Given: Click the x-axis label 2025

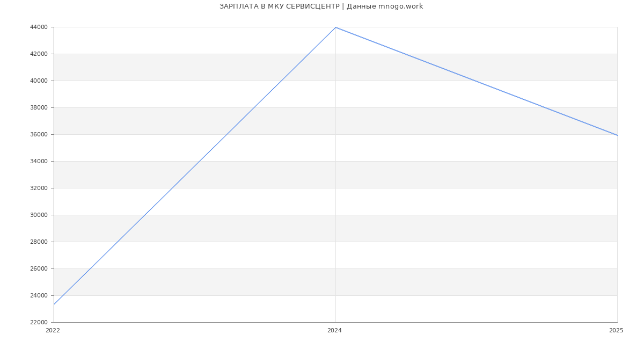Looking at the screenshot, I should click(x=616, y=331).
